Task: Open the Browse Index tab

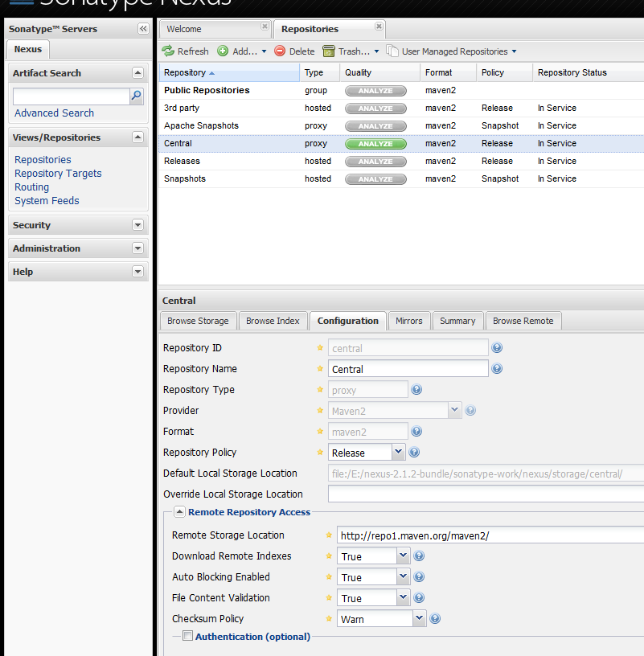Action: [273, 321]
